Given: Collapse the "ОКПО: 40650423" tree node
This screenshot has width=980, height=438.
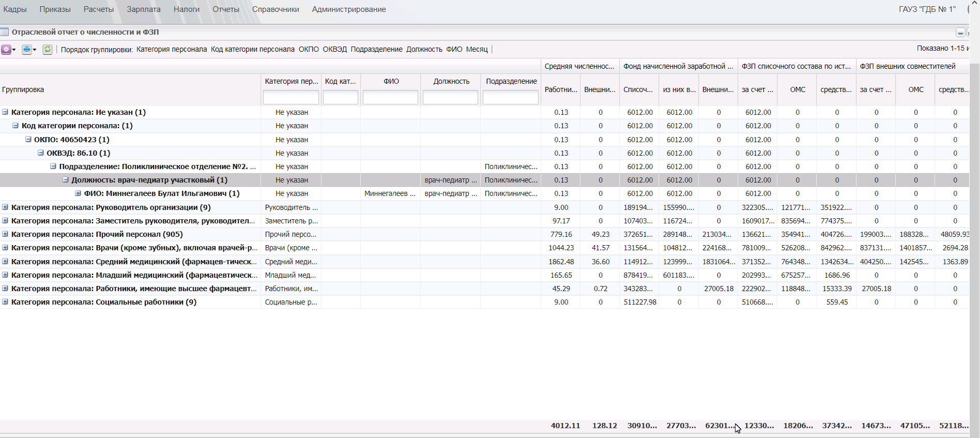Looking at the screenshot, I should coord(28,139).
